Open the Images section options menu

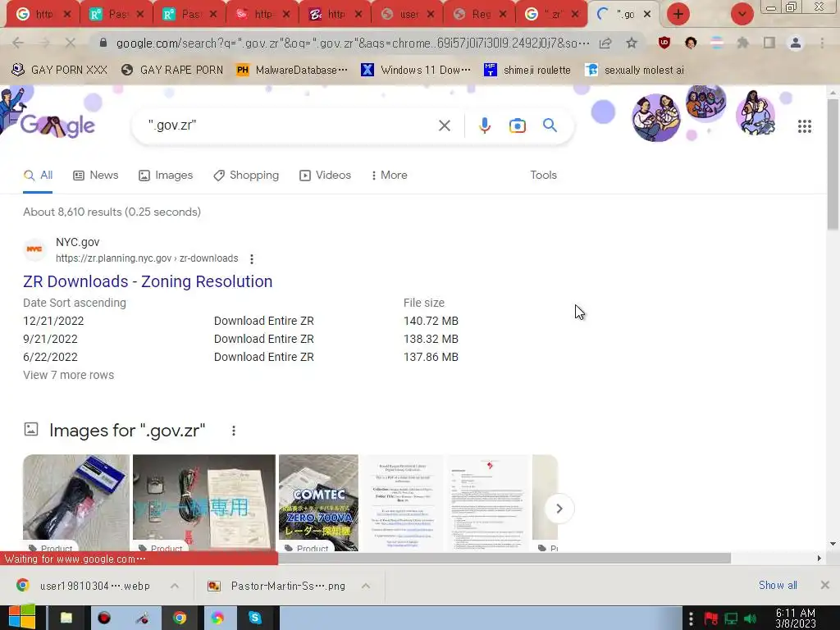pos(234,431)
